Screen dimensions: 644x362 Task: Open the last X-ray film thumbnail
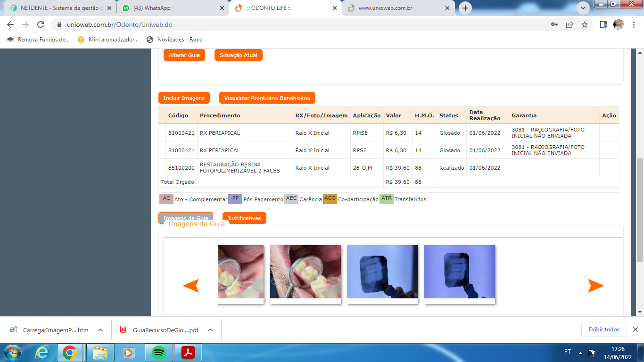pyautogui.click(x=460, y=272)
